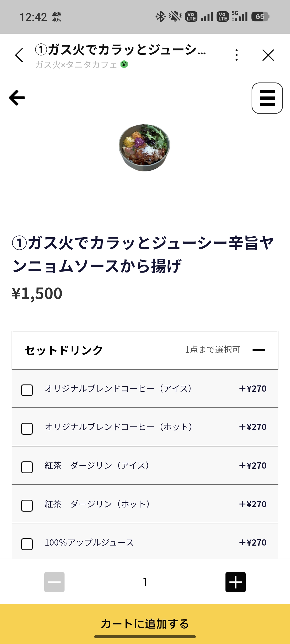The width and height of the screenshot is (290, 644).
Task: Tap the ガス火×タニタカフェ shop name
Action: 76,65
